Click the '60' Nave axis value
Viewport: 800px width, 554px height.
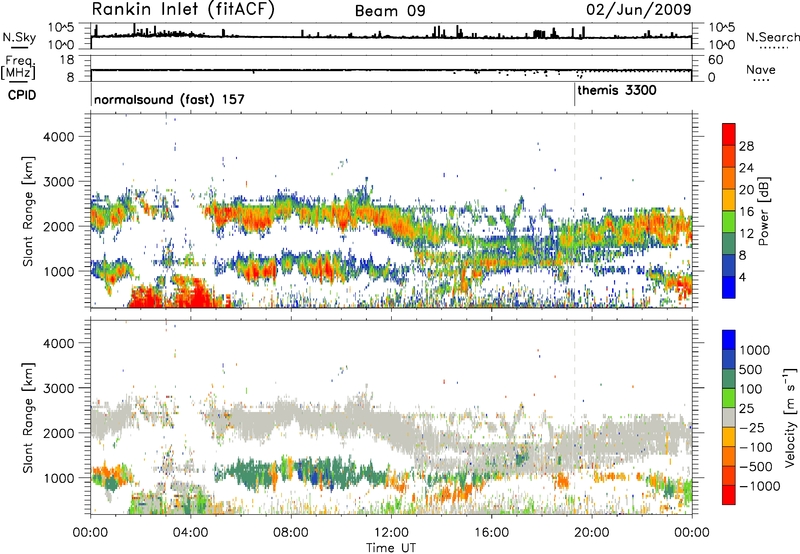click(x=715, y=60)
